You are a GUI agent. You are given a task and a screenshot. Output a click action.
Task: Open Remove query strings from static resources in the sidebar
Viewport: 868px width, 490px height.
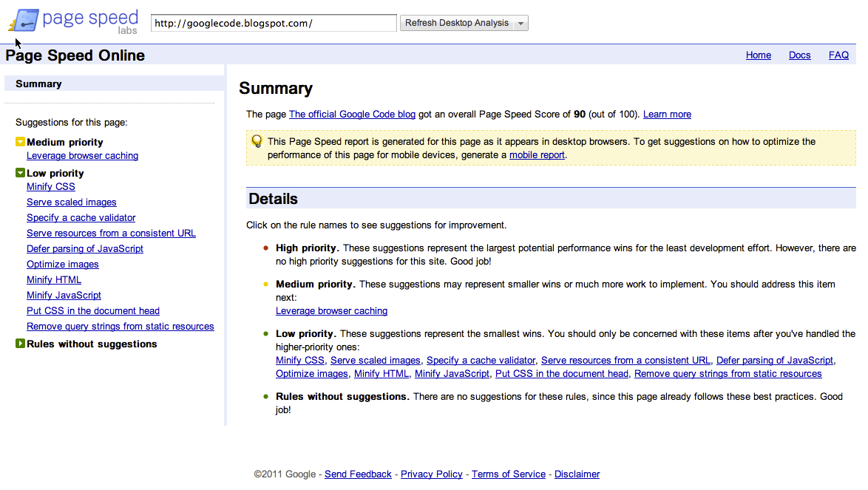pyautogui.click(x=120, y=327)
